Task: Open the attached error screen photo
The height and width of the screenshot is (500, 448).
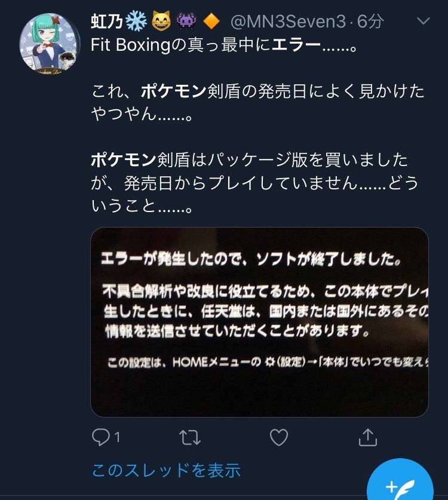Action: click(259, 322)
